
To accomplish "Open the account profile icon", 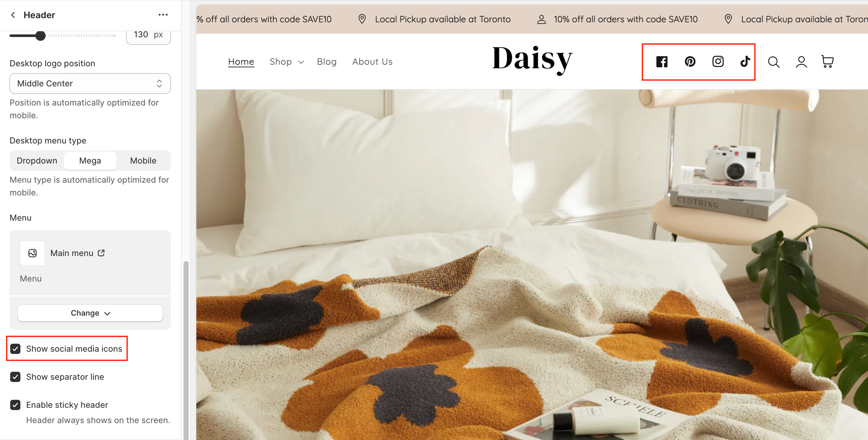I will point(801,62).
